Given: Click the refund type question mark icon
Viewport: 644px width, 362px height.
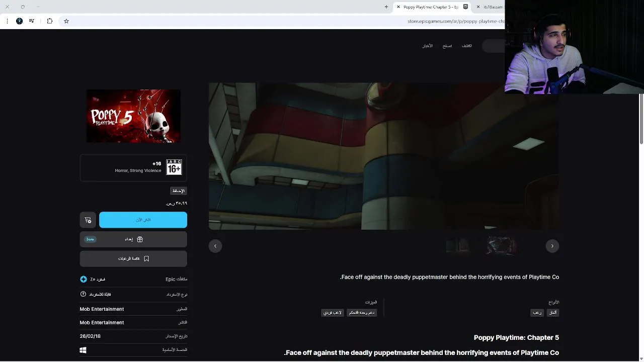Looking at the screenshot, I should [84, 294].
